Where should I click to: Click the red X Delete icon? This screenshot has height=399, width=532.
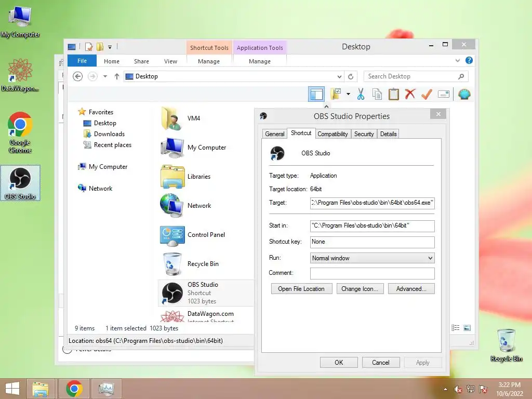coord(410,94)
